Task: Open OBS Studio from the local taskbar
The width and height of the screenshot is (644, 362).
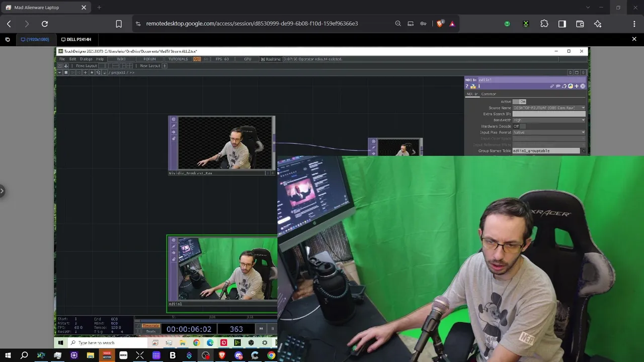Action: (x=206, y=355)
